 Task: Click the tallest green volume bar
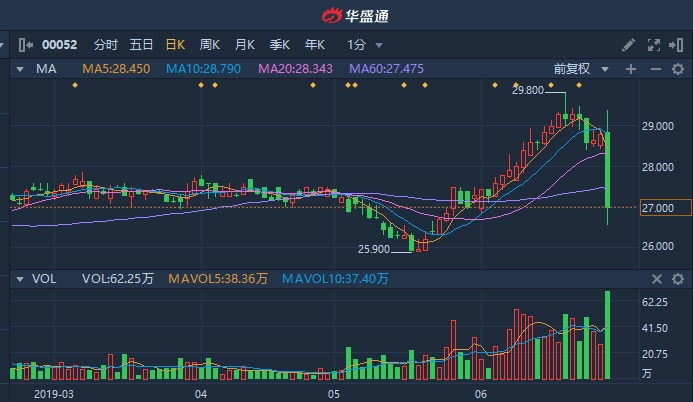tap(608, 335)
